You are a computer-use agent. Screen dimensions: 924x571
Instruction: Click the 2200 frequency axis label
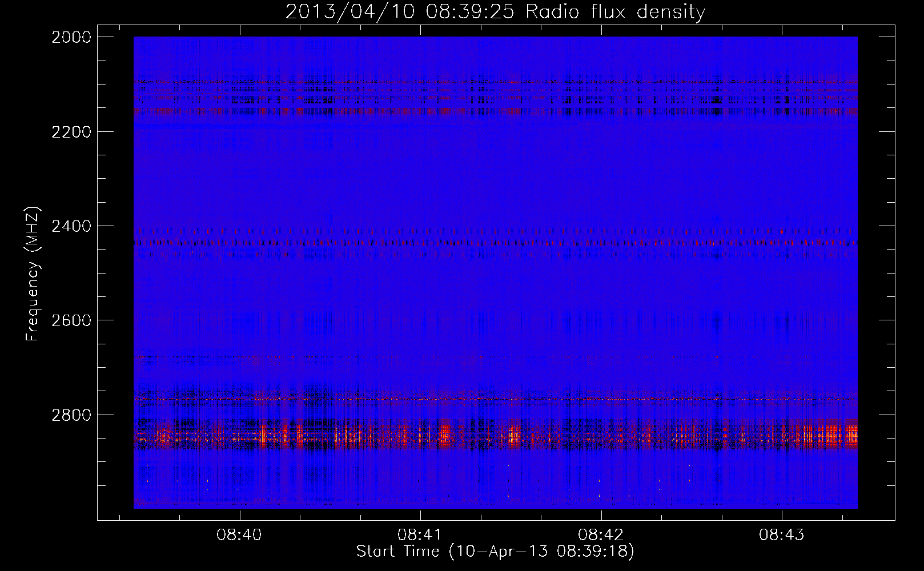pos(71,132)
